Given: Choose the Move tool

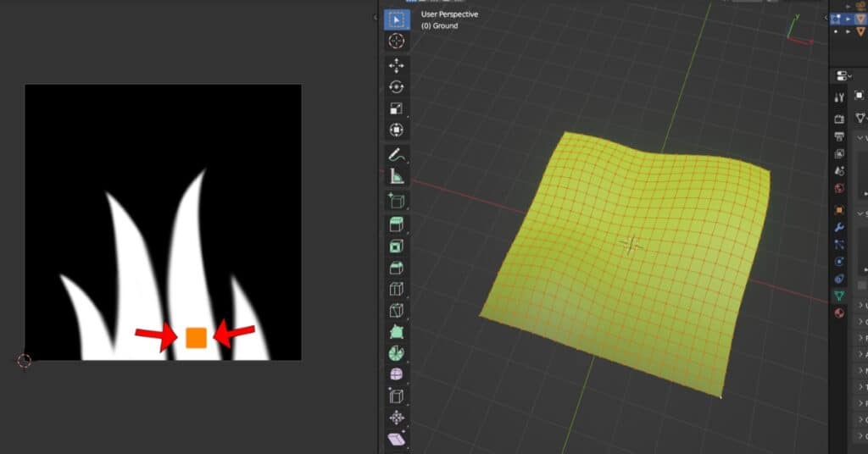Looking at the screenshot, I should 397,66.
